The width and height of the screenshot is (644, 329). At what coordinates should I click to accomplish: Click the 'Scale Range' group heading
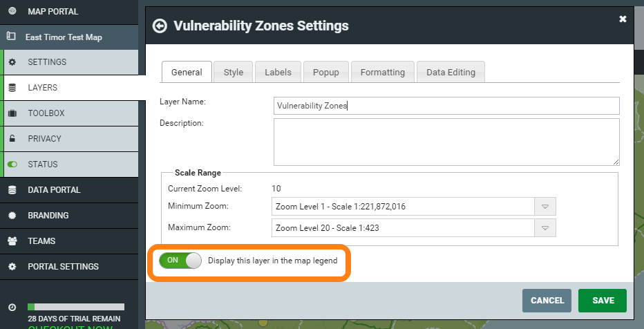pos(198,173)
